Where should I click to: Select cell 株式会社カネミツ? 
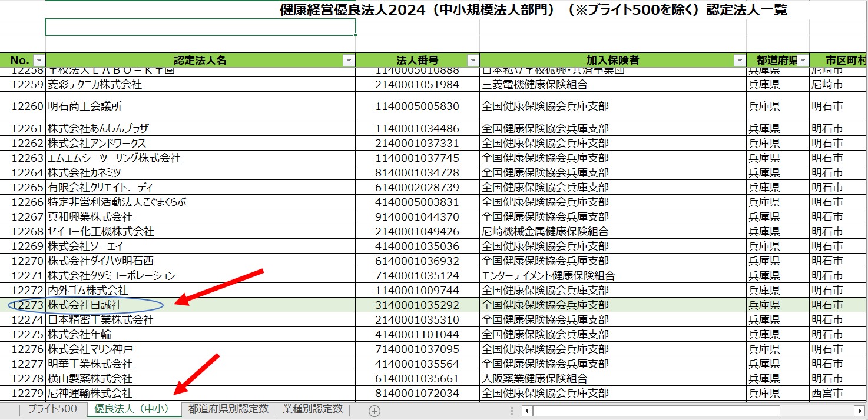(x=201, y=173)
